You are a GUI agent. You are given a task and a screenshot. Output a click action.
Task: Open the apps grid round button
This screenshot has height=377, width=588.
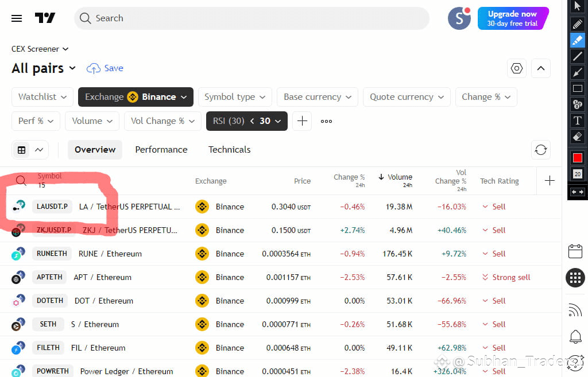point(575,278)
